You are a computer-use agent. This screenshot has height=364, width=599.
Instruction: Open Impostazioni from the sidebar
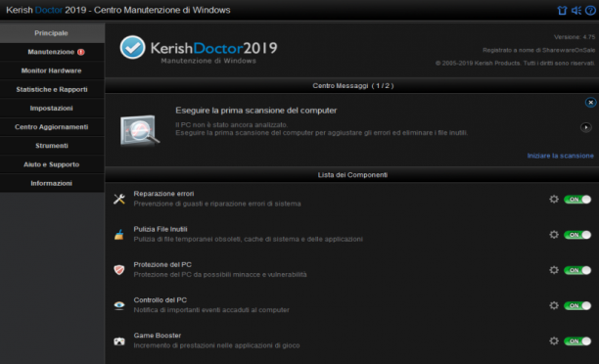52,108
